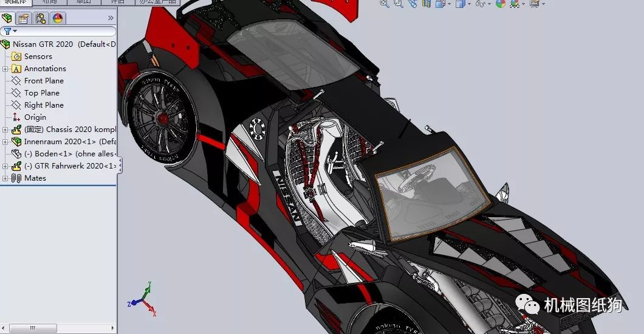Click the Front Plane icon

point(16,81)
